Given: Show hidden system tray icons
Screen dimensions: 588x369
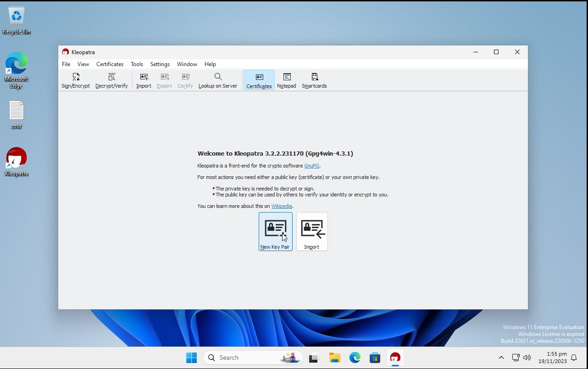Looking at the screenshot, I should (501, 358).
